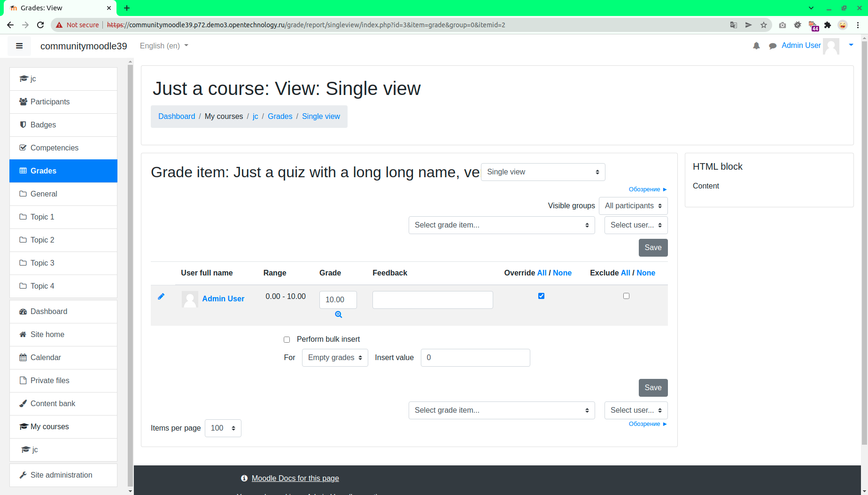
Task: Open Private files in the side menu
Action: (x=63, y=381)
